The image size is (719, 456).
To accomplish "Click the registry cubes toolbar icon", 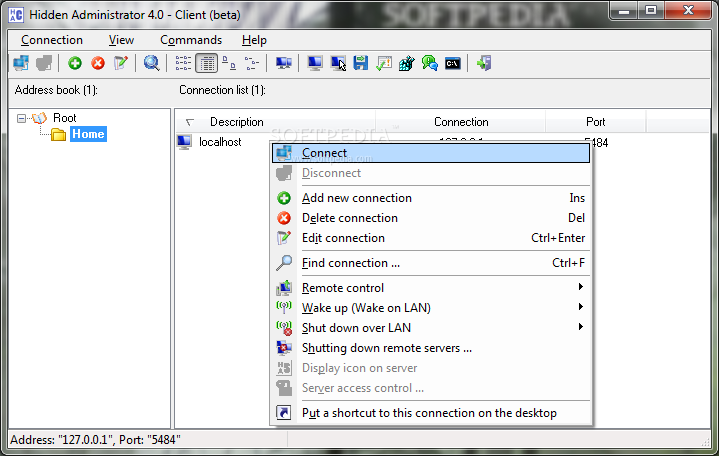I will point(407,63).
